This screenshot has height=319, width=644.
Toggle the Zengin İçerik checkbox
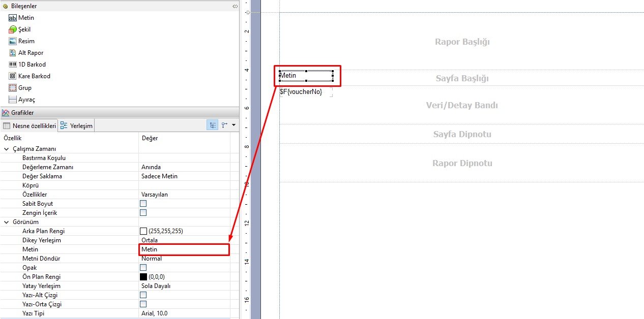(143, 213)
